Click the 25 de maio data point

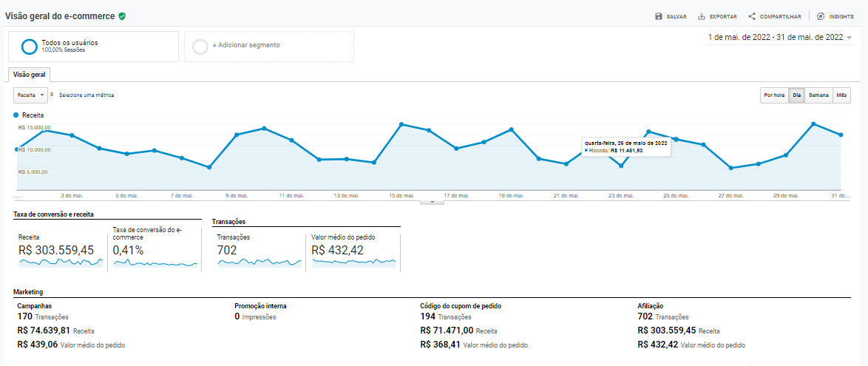(675, 139)
